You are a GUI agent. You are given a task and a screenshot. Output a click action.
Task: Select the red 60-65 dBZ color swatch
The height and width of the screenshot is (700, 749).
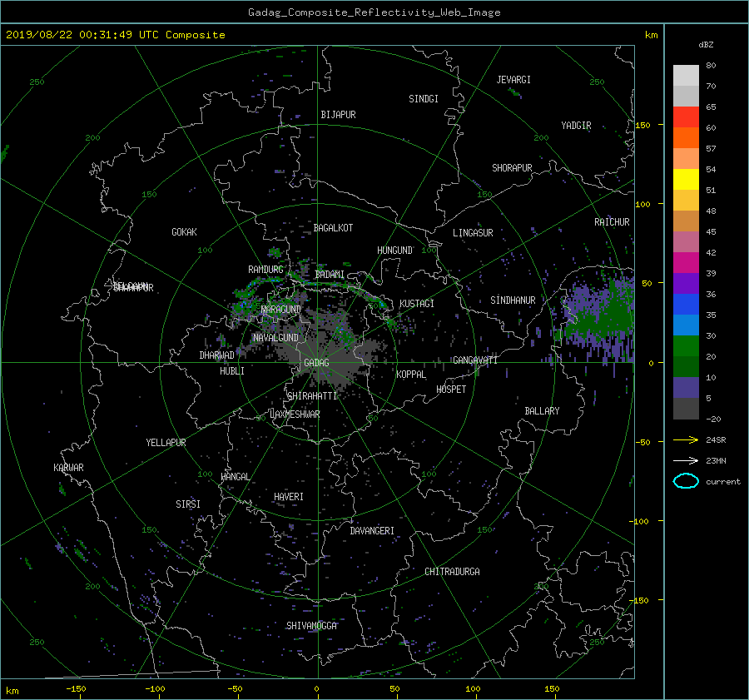(686, 117)
